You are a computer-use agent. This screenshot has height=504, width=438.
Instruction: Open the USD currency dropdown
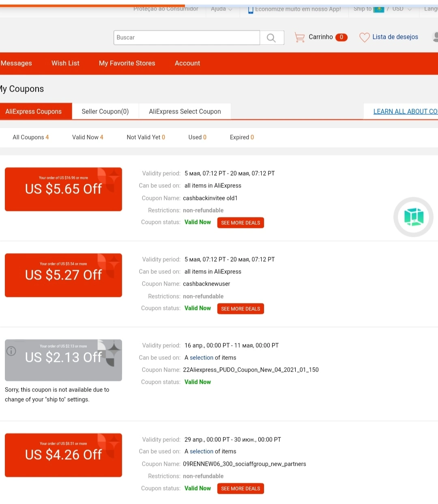[x=401, y=9]
